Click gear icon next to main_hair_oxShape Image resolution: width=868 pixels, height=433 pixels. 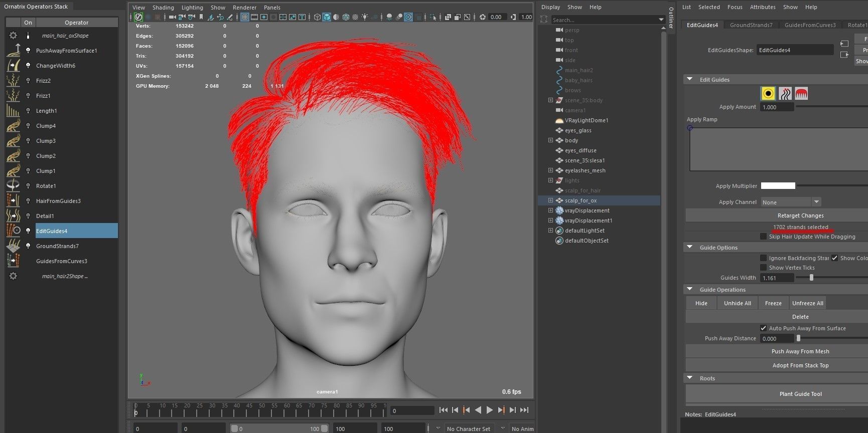(14, 35)
